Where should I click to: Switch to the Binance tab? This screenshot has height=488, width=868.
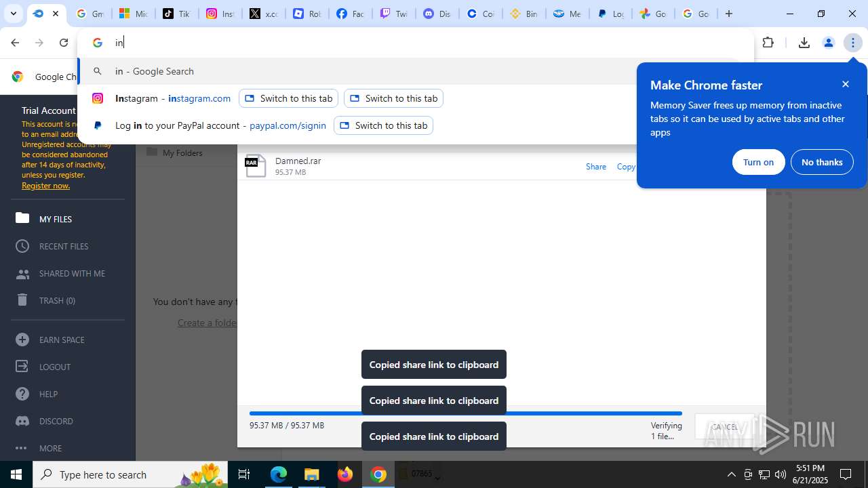coord(524,14)
